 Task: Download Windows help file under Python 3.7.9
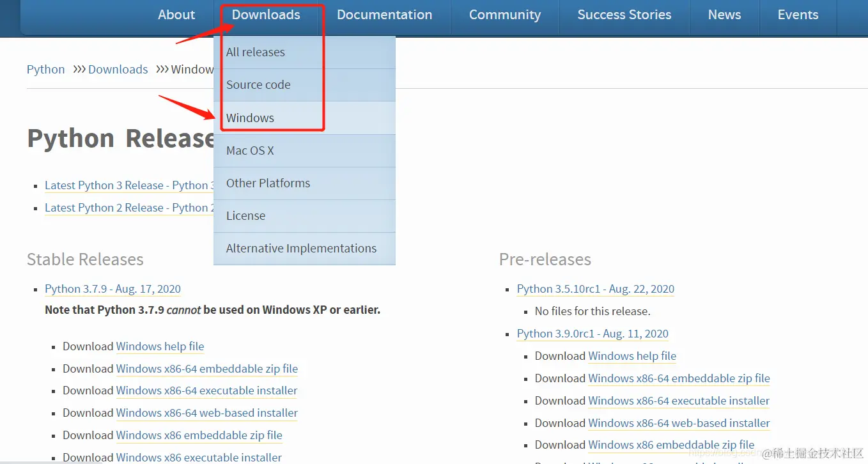point(160,346)
